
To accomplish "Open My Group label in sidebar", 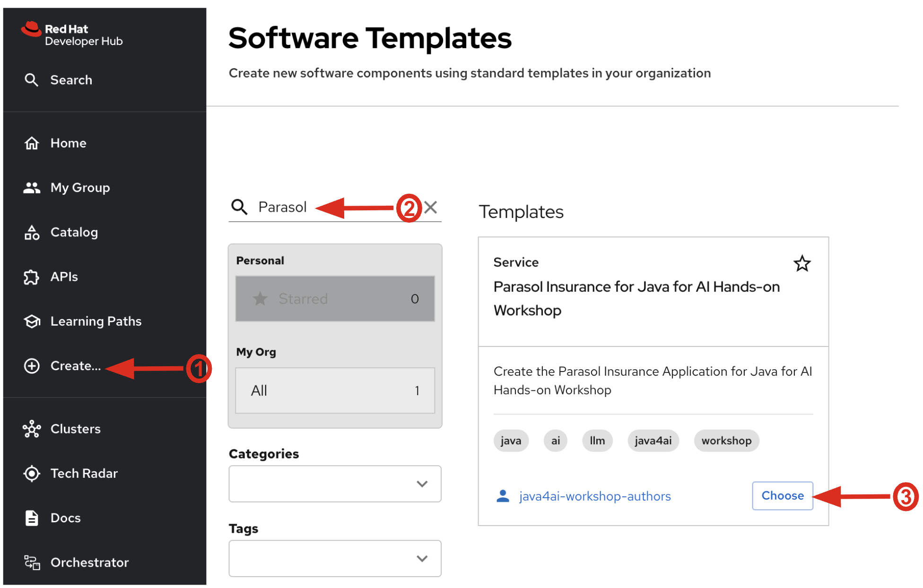I will [x=80, y=188].
